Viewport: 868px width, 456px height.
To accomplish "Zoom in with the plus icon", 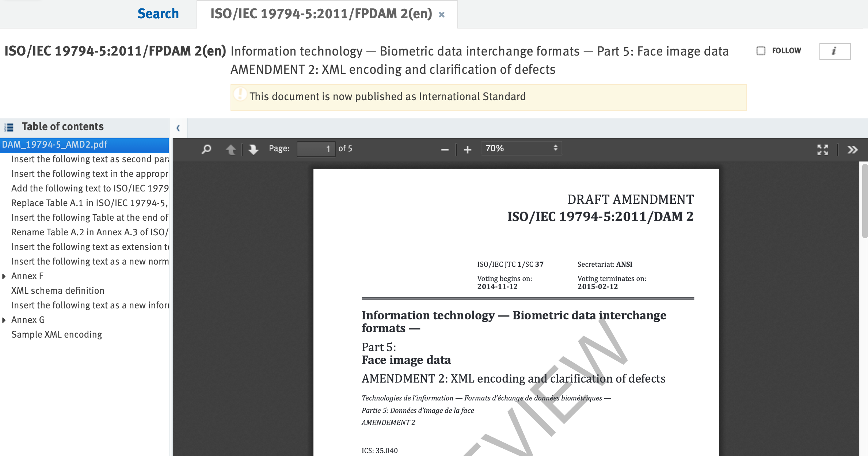I will (x=468, y=149).
